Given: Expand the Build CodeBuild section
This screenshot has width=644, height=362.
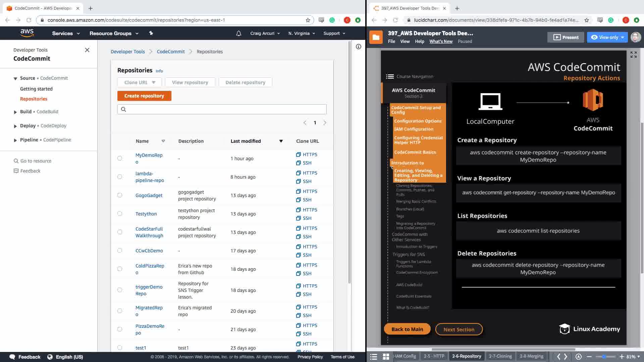Looking at the screenshot, I should point(15,112).
